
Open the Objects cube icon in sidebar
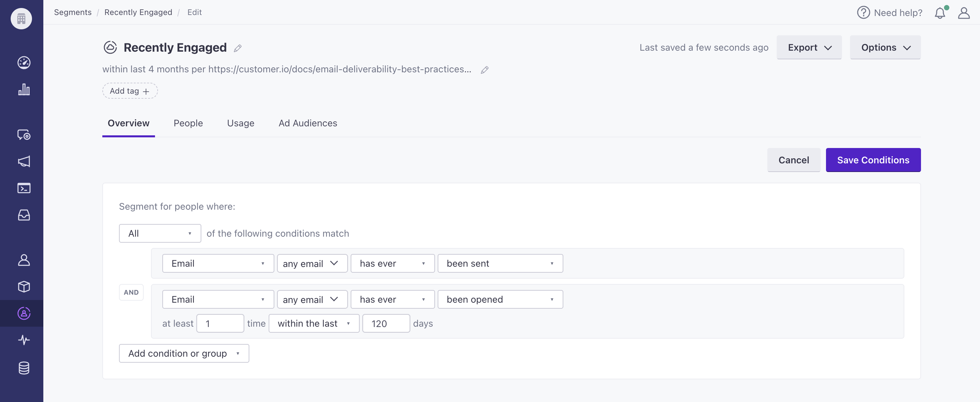(x=24, y=287)
